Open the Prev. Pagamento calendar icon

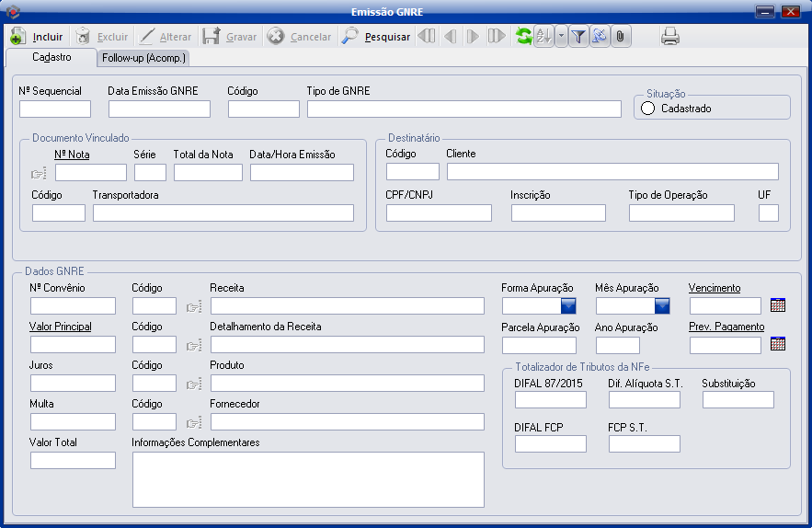tap(778, 345)
